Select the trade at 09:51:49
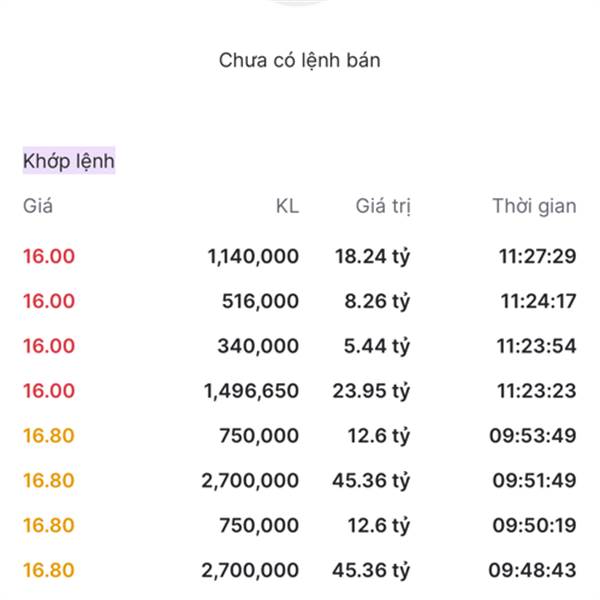600x600 pixels. 534,481
